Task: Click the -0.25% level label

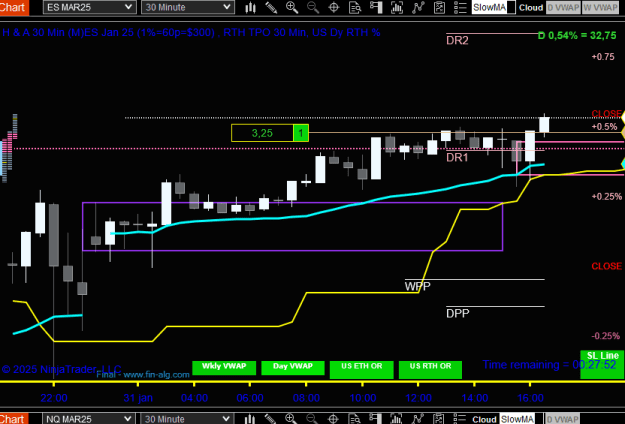Action: (605, 336)
